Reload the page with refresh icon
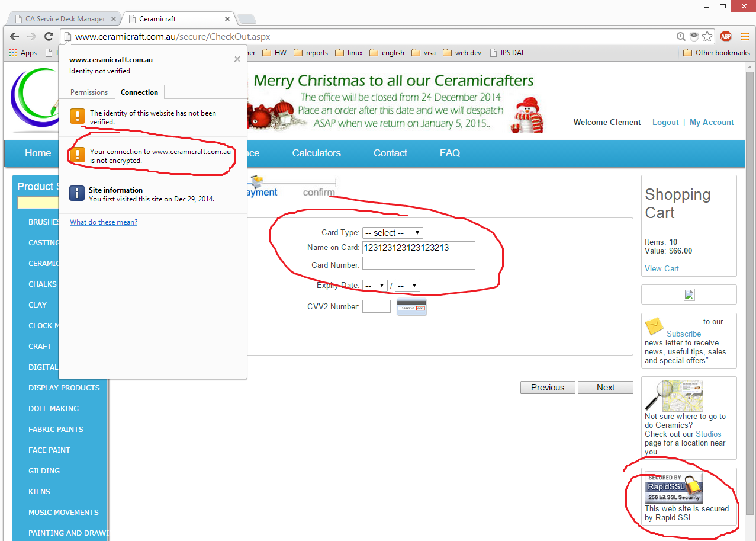This screenshot has height=541, width=756. tap(49, 36)
